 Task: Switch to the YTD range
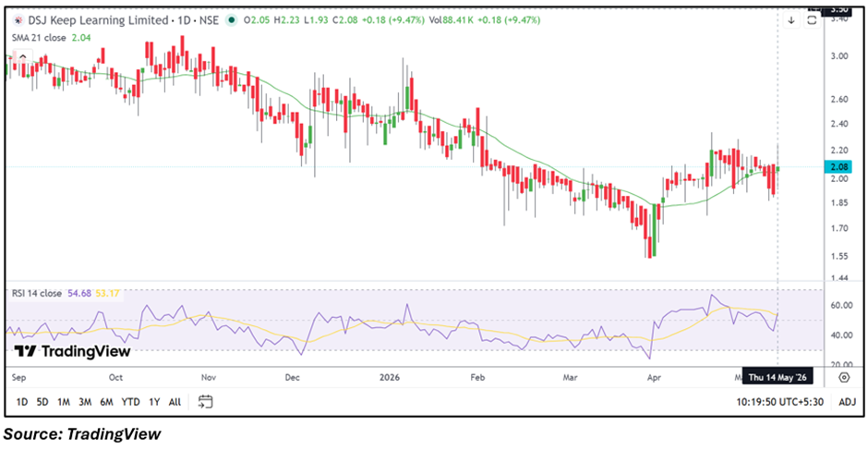(130, 402)
